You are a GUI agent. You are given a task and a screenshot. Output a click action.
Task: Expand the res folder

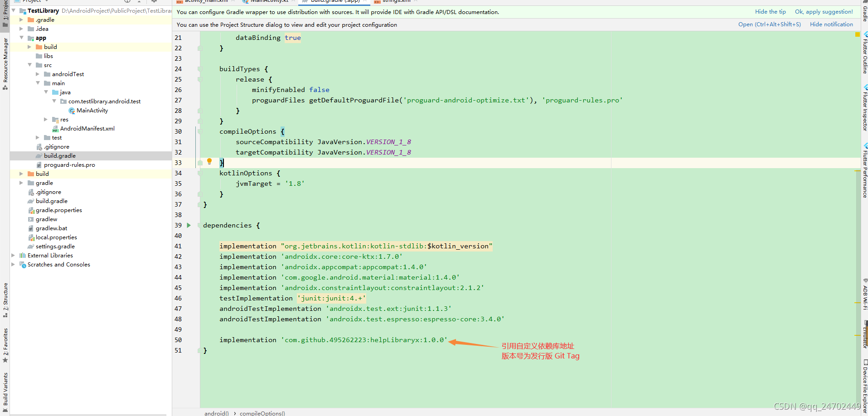click(45, 120)
